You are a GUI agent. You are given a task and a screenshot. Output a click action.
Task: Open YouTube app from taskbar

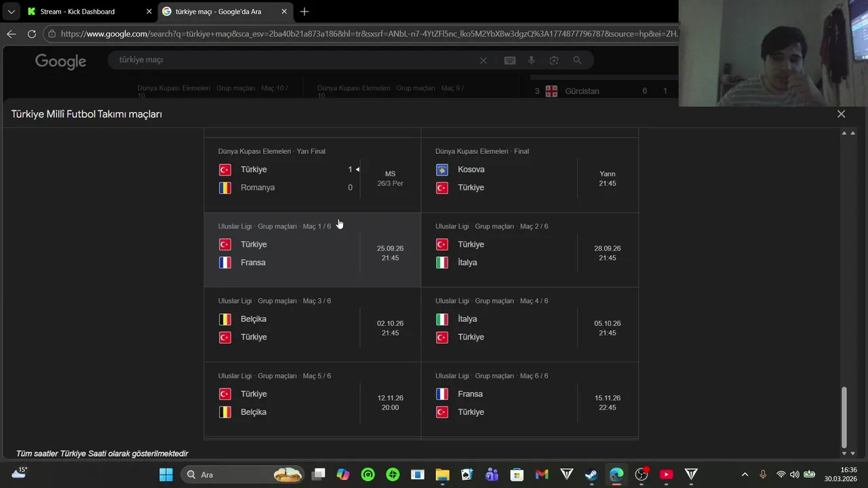[x=666, y=474]
